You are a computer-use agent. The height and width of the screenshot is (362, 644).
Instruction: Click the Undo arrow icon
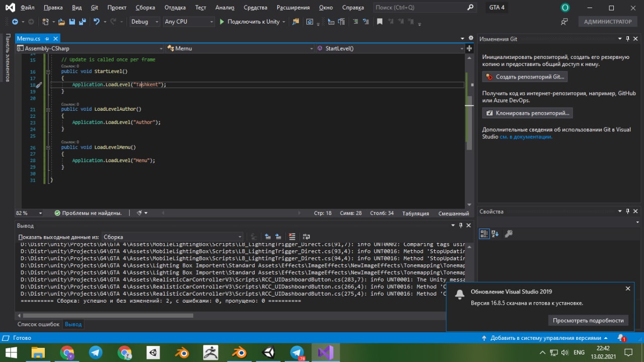click(96, 22)
